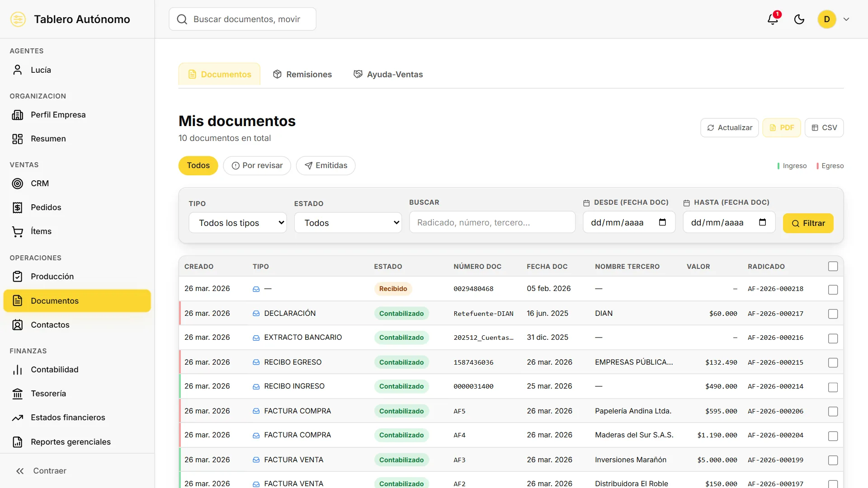Open Contactos in sidebar
This screenshot has width=868, height=488.
[77, 324]
